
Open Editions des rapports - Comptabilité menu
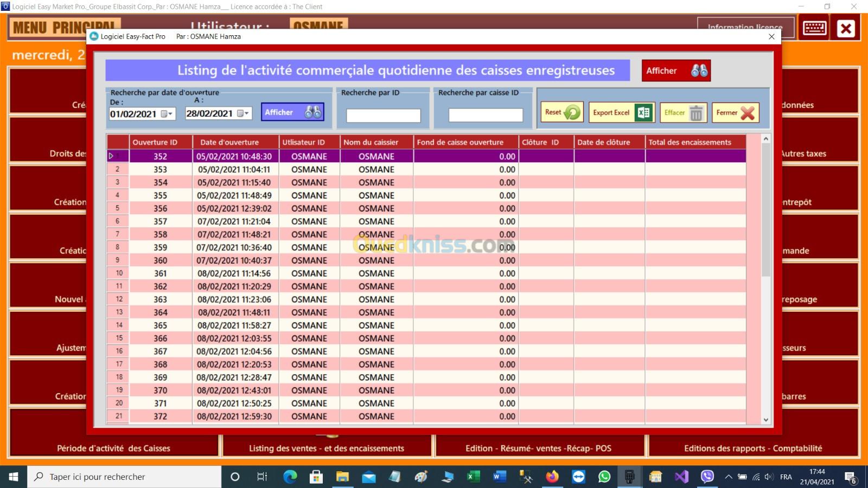coord(752,448)
